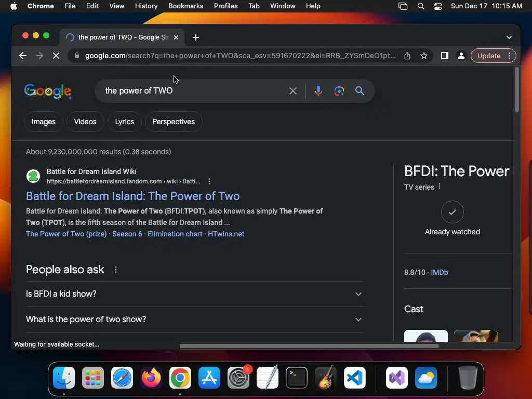
Task: Open the tab search dropdown arrow
Action: pyautogui.click(x=509, y=37)
